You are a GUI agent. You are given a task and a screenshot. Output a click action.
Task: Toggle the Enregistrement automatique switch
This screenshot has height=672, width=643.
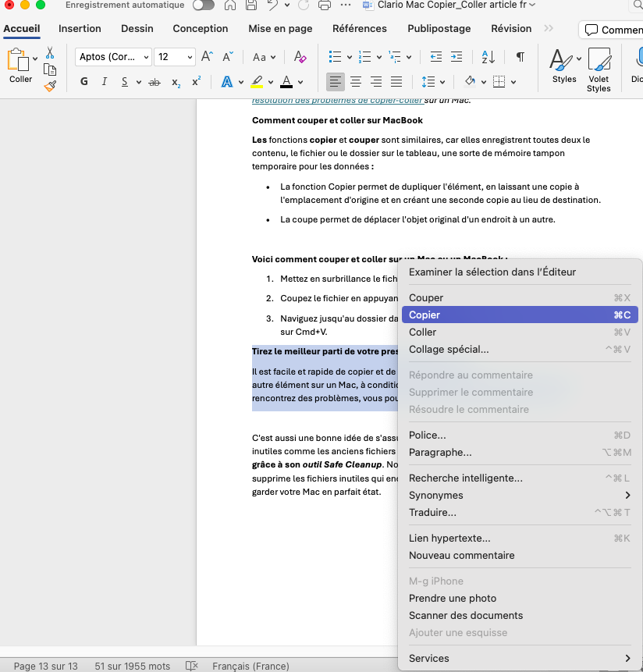pos(204,5)
